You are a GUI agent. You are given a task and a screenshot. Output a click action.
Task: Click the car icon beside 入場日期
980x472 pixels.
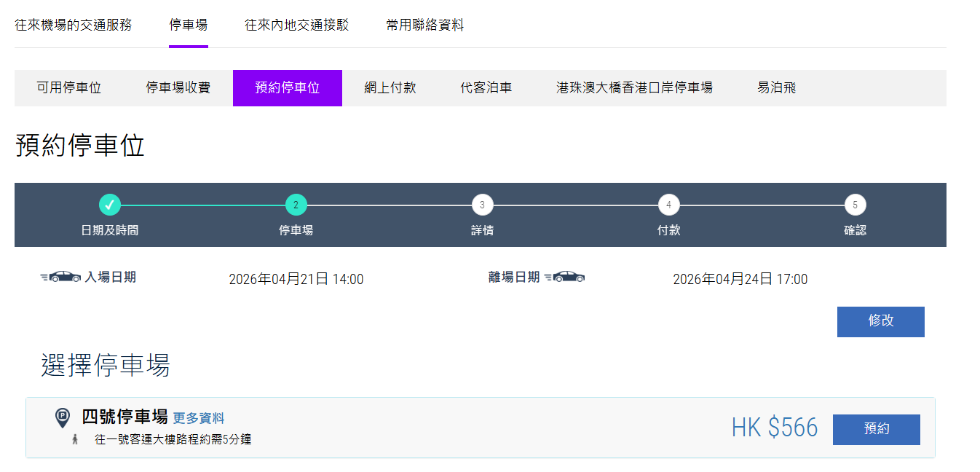click(x=59, y=275)
